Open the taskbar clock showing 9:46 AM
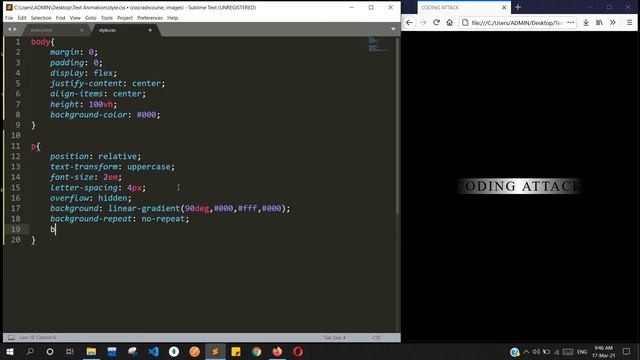 click(x=604, y=351)
